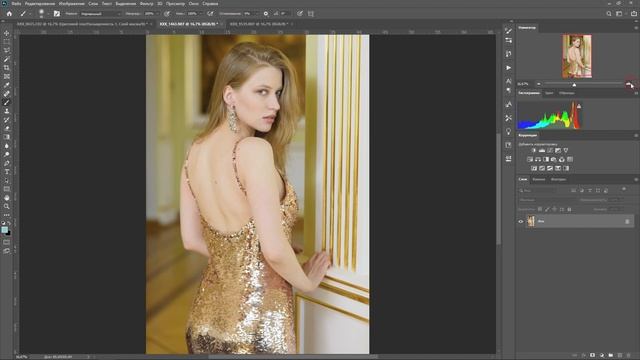Toggle lock image pixels
This screenshot has height=360, width=640.
coord(547,209)
